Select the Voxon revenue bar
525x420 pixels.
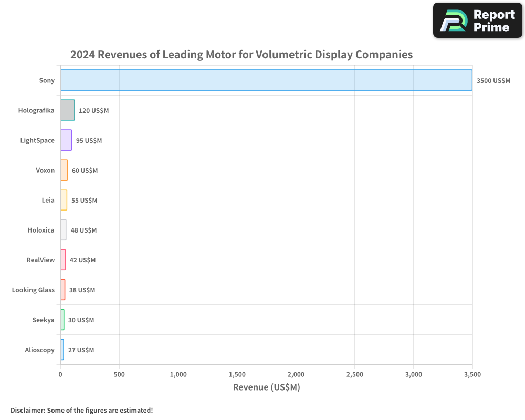point(64,170)
